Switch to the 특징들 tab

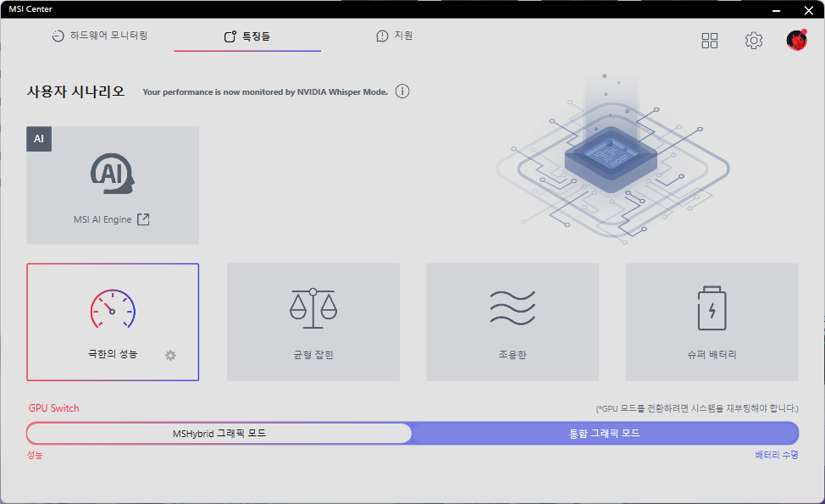[247, 36]
